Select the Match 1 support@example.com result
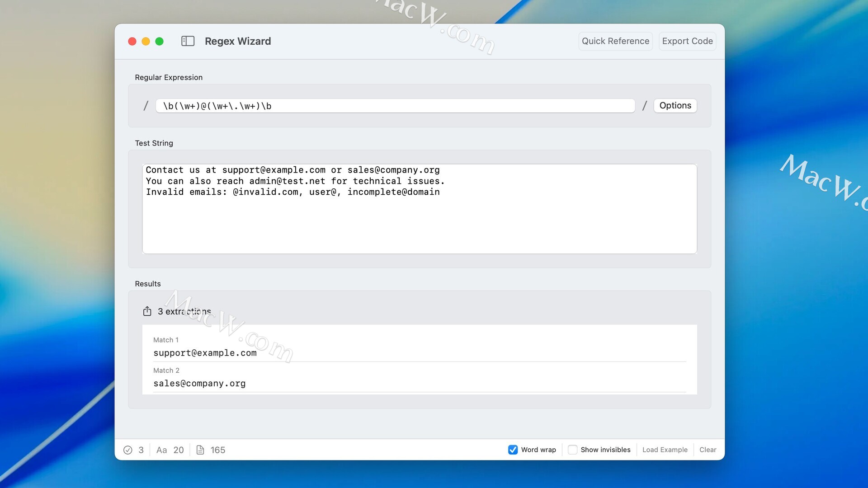 205,353
